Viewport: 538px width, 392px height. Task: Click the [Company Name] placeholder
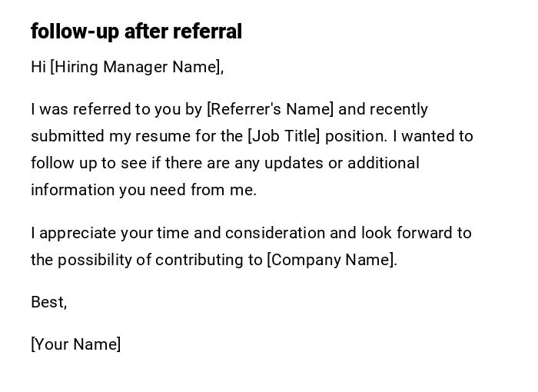(x=330, y=260)
